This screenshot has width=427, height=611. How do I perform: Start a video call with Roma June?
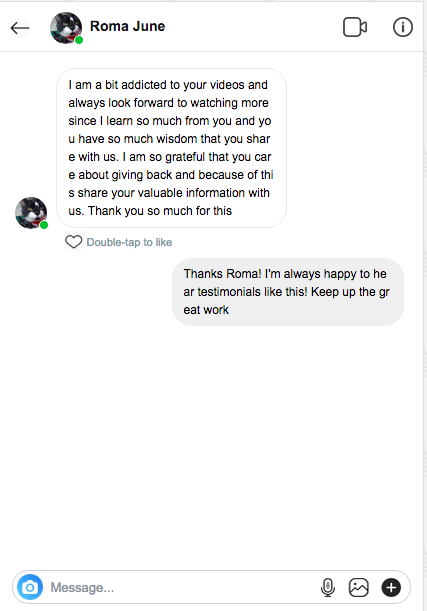tap(355, 27)
